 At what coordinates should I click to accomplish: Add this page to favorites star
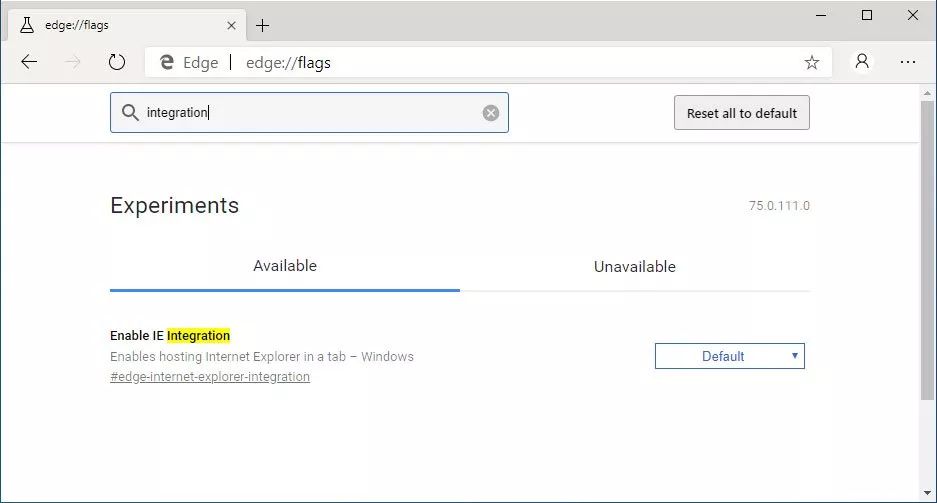coord(811,62)
